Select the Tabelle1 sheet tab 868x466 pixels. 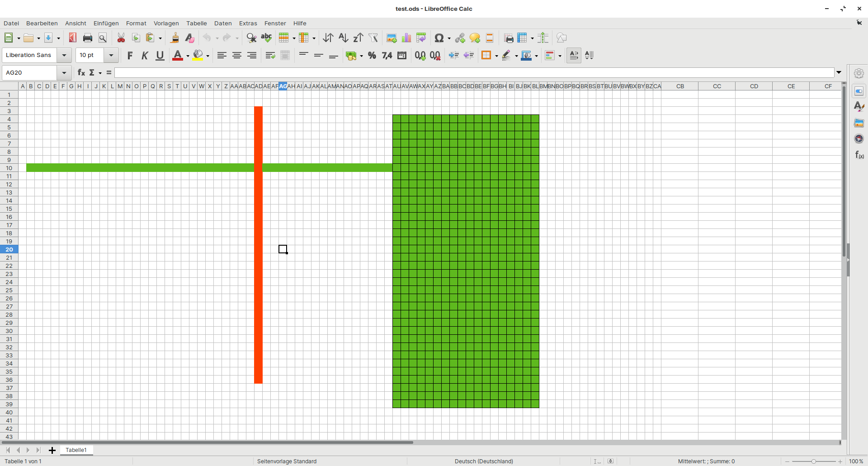pos(76,450)
